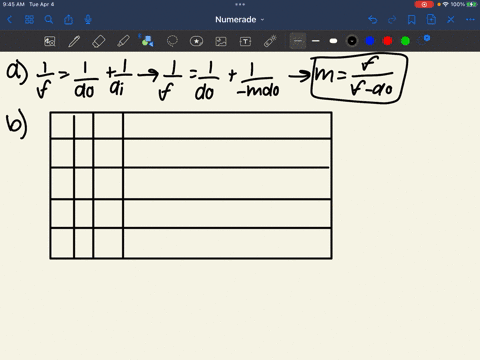
Task: Undo the last stroke
Action: point(373,20)
